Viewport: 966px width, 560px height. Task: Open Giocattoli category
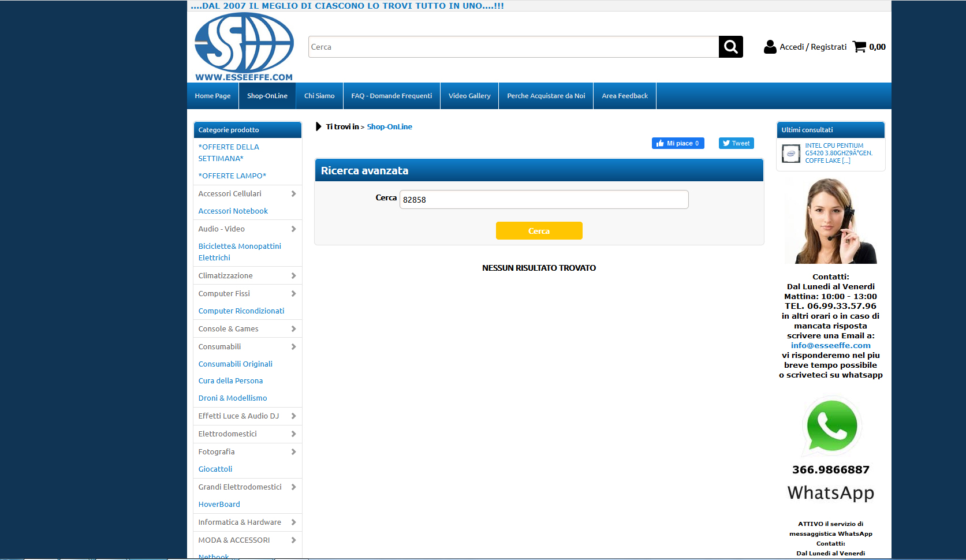pos(215,469)
